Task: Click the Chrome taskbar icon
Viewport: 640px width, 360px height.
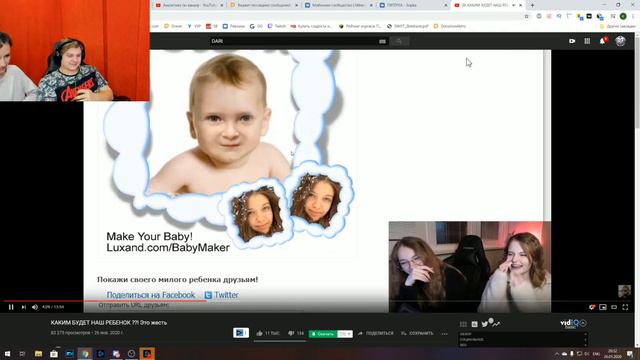Action: click(x=85, y=353)
